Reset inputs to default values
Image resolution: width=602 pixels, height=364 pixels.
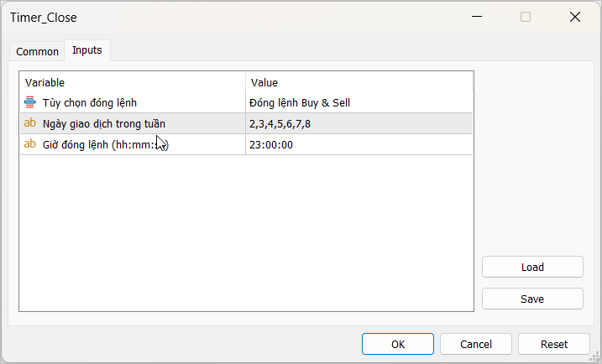point(553,344)
